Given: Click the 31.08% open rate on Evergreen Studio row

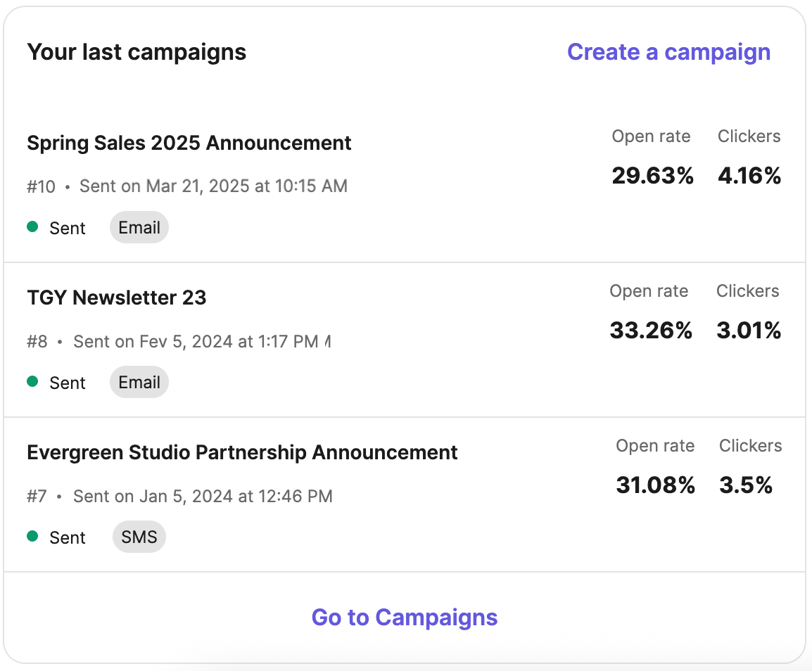Looking at the screenshot, I should [x=655, y=485].
